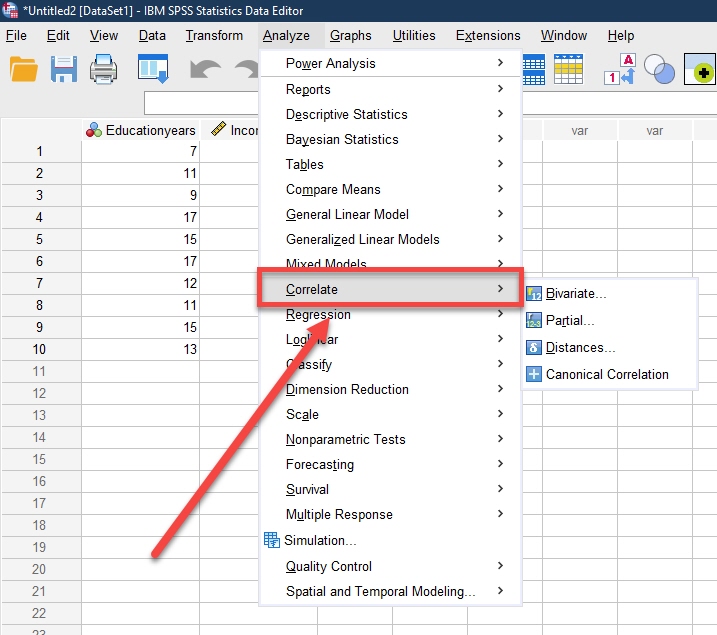Screen dimensions: 717x635
Task: Expand the Power Analysis submenu arrow
Action: pyautogui.click(x=500, y=63)
